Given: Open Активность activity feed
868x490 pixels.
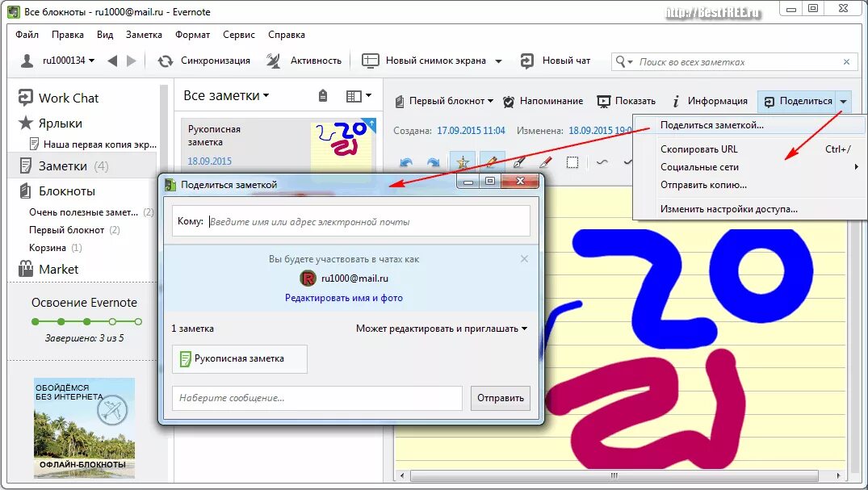Looking at the screenshot, I should click(x=304, y=61).
